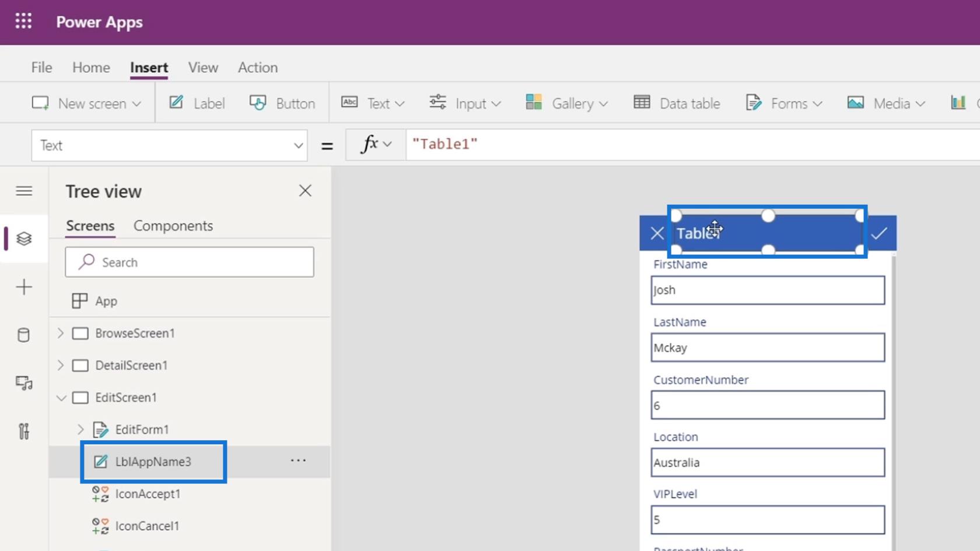This screenshot has width=980, height=551.
Task: Click the tree view Search box
Action: tap(190, 262)
